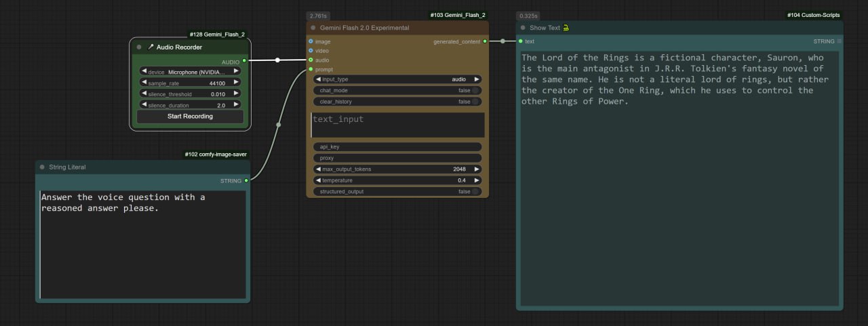Image resolution: width=868 pixels, height=326 pixels.
Task: Click the audio input port on Gemini node
Action: pos(311,60)
